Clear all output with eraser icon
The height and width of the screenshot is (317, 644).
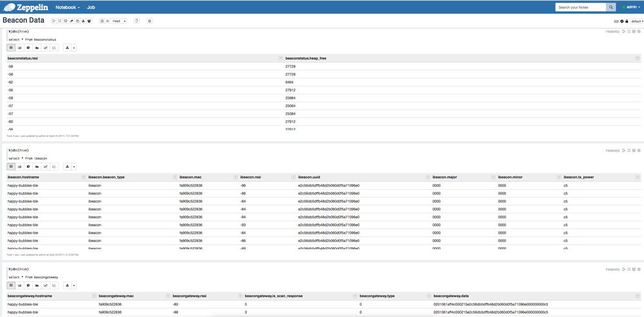coord(72,21)
